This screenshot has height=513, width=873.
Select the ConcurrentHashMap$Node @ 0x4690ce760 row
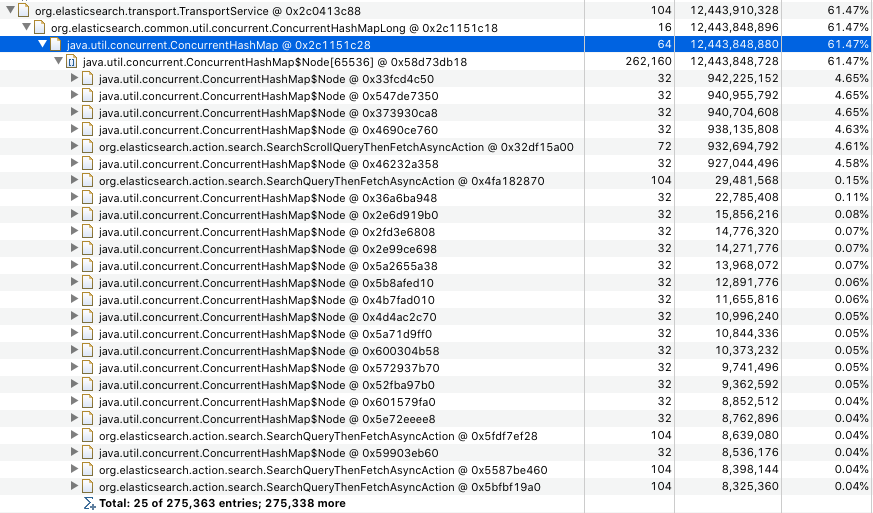click(436, 129)
